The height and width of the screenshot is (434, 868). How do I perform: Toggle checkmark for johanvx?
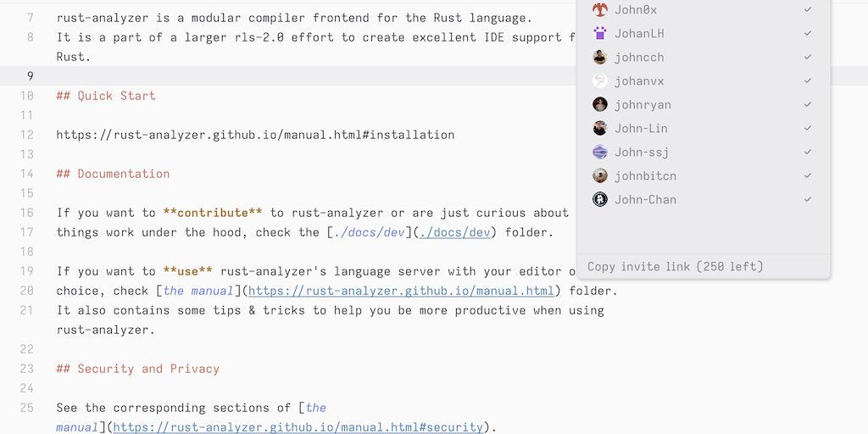coord(808,81)
